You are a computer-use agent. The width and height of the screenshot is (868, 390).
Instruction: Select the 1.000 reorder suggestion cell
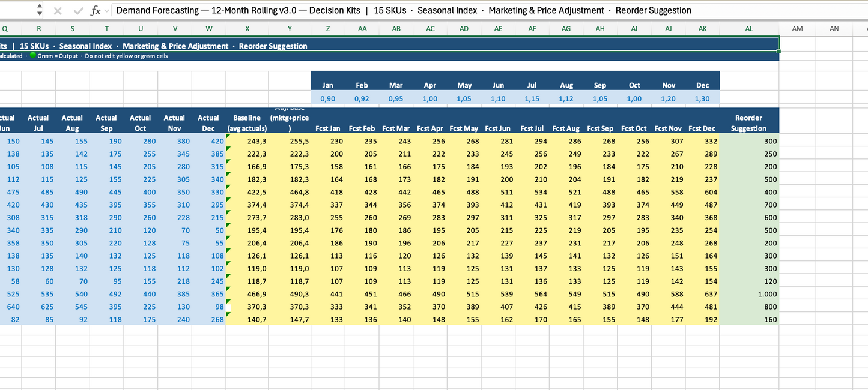(748, 294)
